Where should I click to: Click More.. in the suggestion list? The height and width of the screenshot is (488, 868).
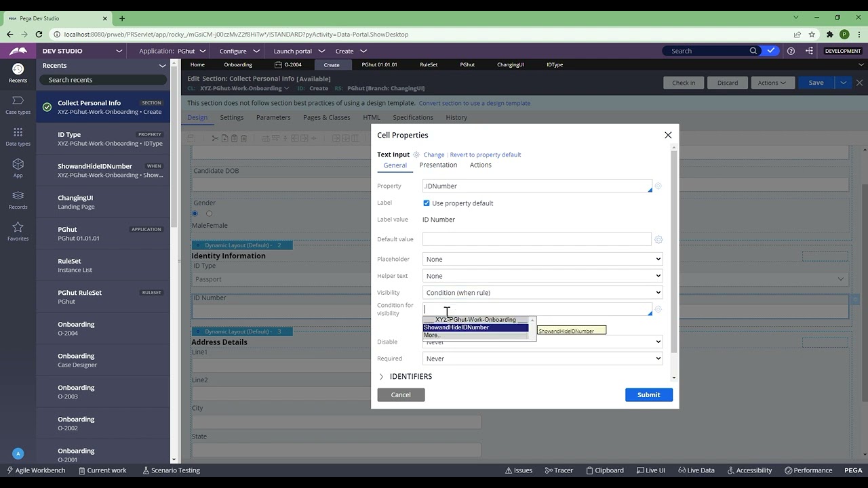(475, 335)
